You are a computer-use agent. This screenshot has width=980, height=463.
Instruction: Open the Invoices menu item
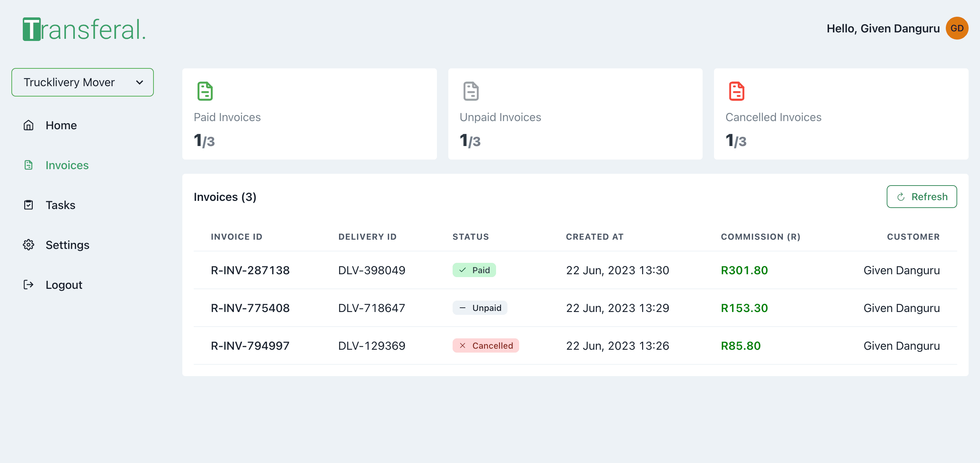click(x=67, y=165)
